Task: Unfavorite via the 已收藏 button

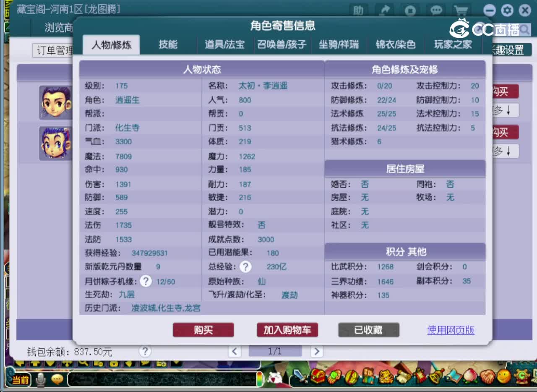Action: pyautogui.click(x=368, y=330)
